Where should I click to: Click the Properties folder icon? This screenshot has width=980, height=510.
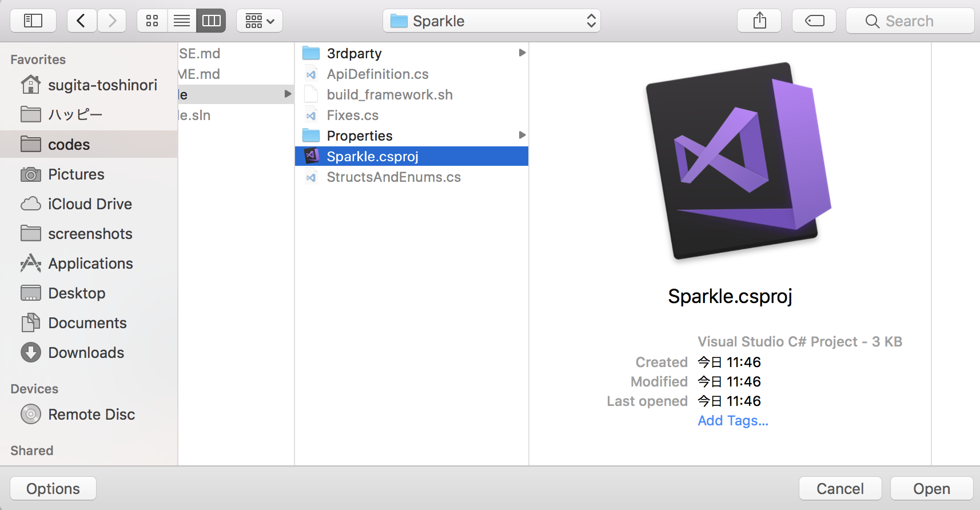[311, 136]
